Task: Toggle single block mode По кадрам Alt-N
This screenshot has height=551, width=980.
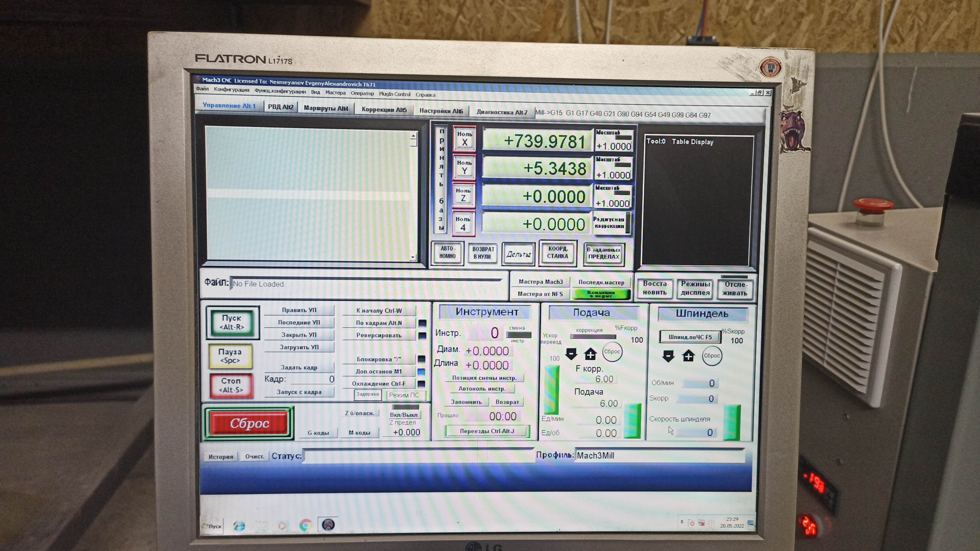Action: [378, 323]
